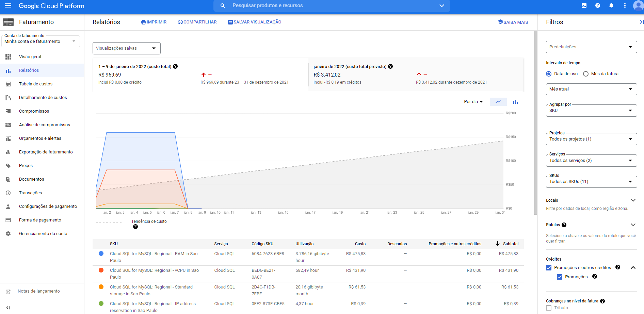Uncheck Promoções e outros créditos checkbox
The width and height of the screenshot is (644, 314).
click(549, 268)
